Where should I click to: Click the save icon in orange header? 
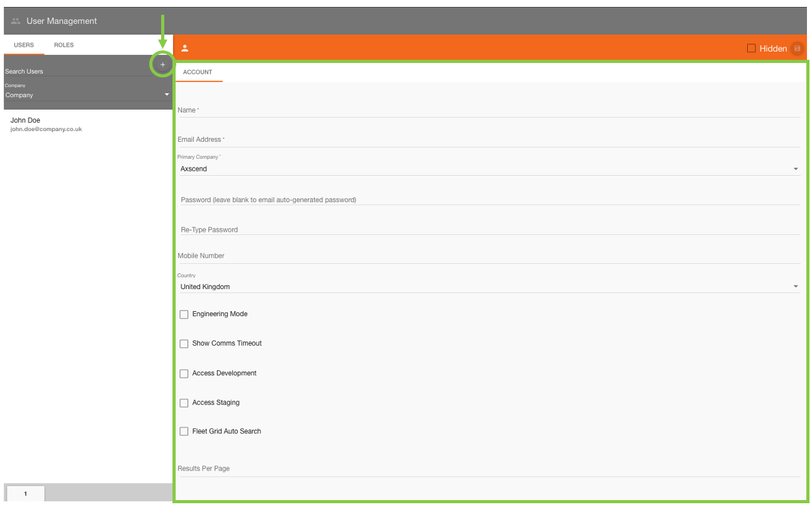tap(797, 48)
